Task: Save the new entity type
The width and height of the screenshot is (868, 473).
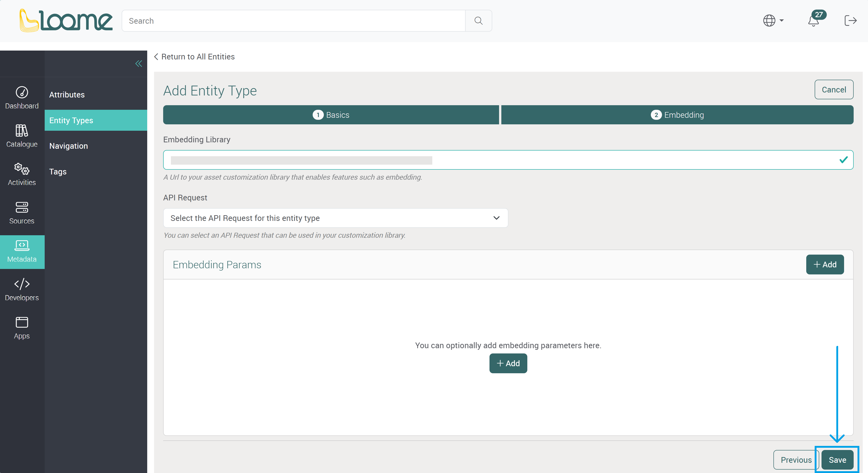Action: click(837, 460)
